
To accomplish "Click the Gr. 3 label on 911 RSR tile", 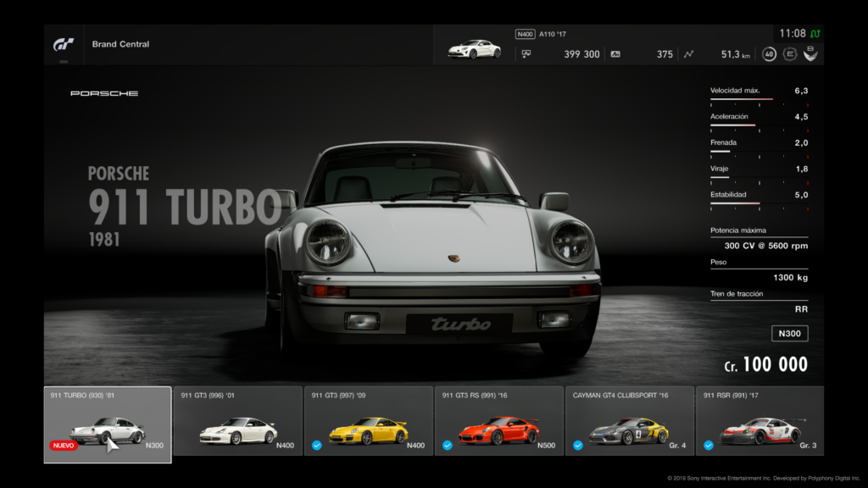I will coord(808,446).
